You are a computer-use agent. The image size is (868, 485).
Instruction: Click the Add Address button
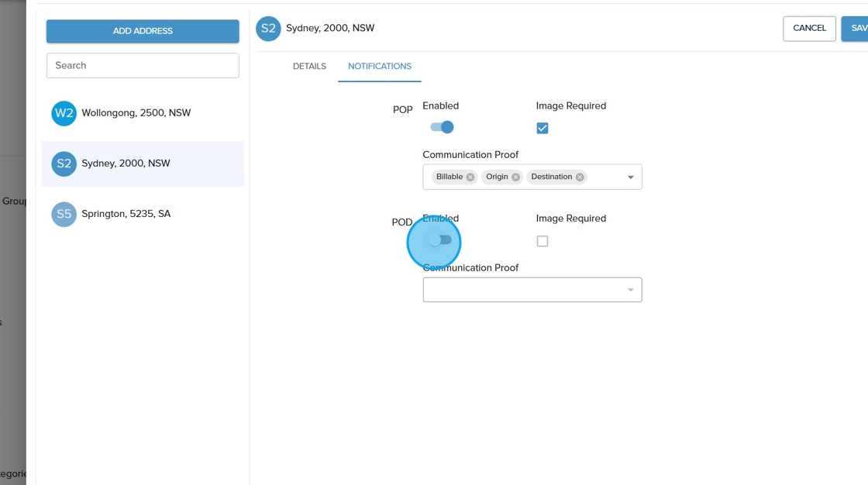[x=143, y=31]
